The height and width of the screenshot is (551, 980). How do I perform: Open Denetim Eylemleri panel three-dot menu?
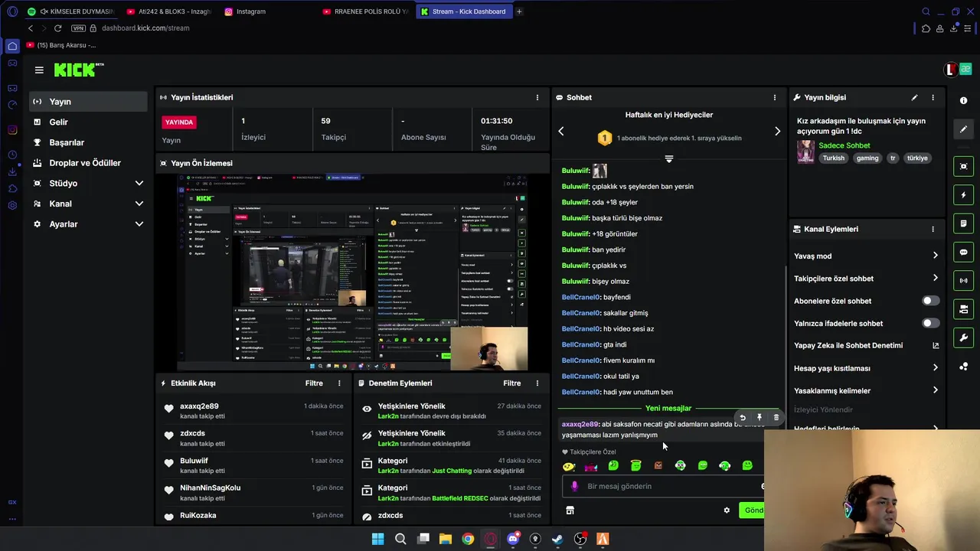537,383
